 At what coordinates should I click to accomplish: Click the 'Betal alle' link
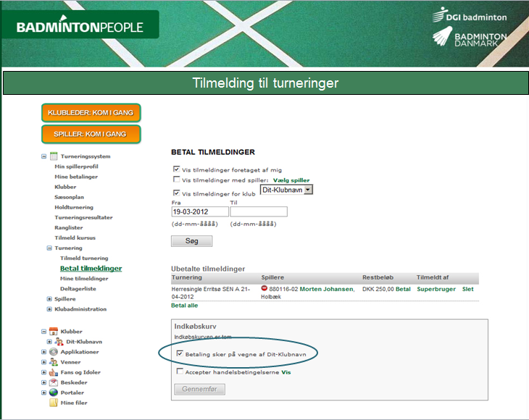pyautogui.click(x=184, y=306)
